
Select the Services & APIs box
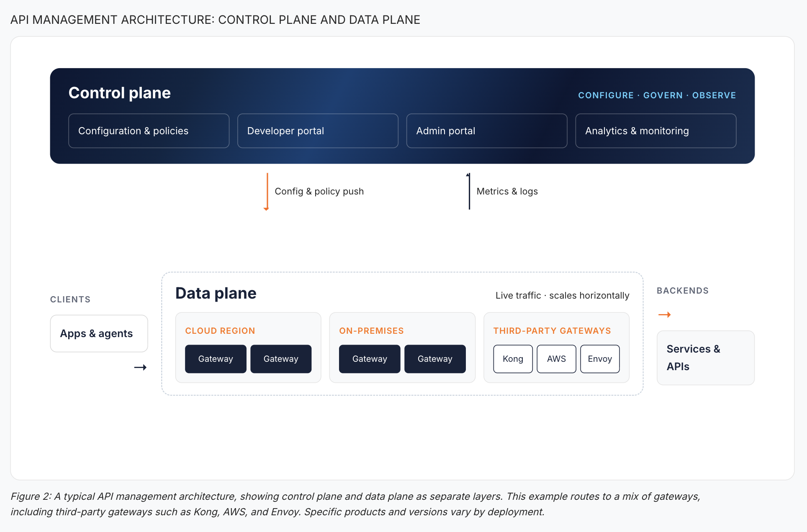pyautogui.click(x=706, y=358)
